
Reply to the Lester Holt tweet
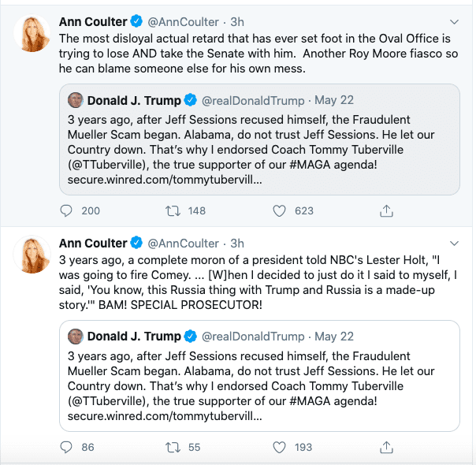tap(67, 447)
